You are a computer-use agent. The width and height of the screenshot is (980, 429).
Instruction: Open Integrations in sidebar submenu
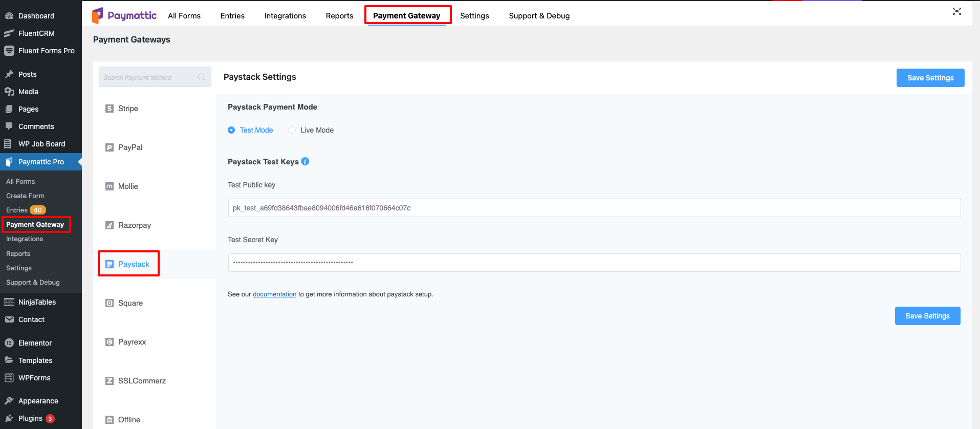(25, 239)
